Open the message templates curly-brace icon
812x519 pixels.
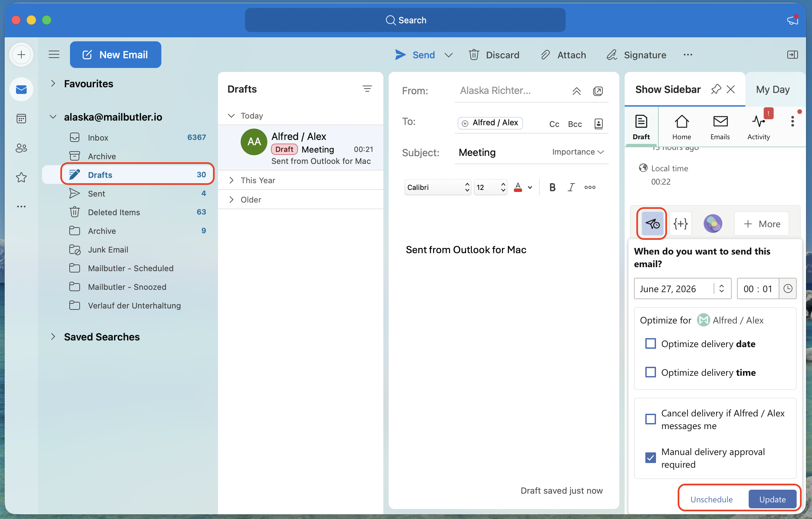(680, 224)
